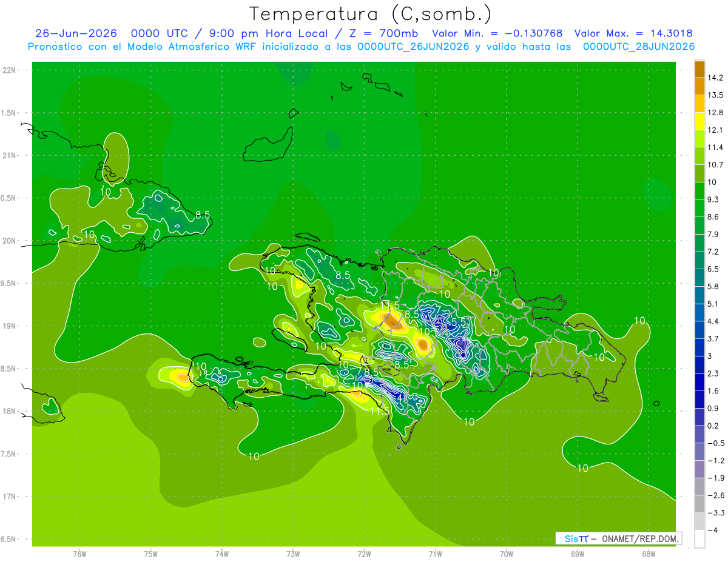Click the "0.2" legend value label
This screenshot has height=562, width=728.
point(713,426)
